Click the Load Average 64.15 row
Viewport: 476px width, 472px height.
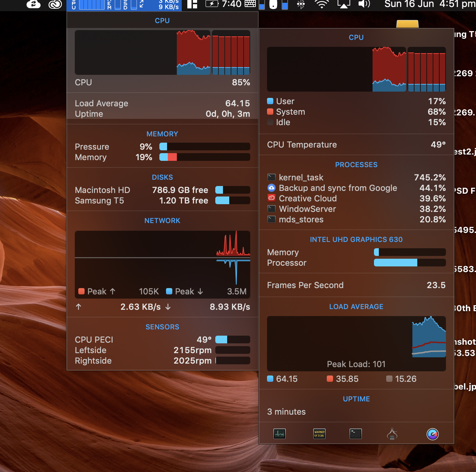pos(163,103)
